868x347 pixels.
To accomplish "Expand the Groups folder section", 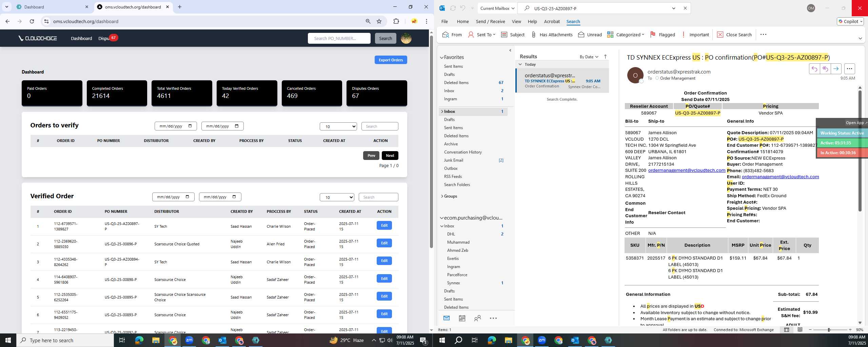I will pyautogui.click(x=442, y=196).
